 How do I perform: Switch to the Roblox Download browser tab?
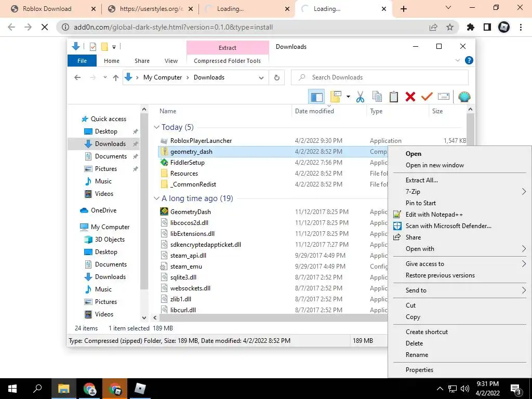point(47,9)
